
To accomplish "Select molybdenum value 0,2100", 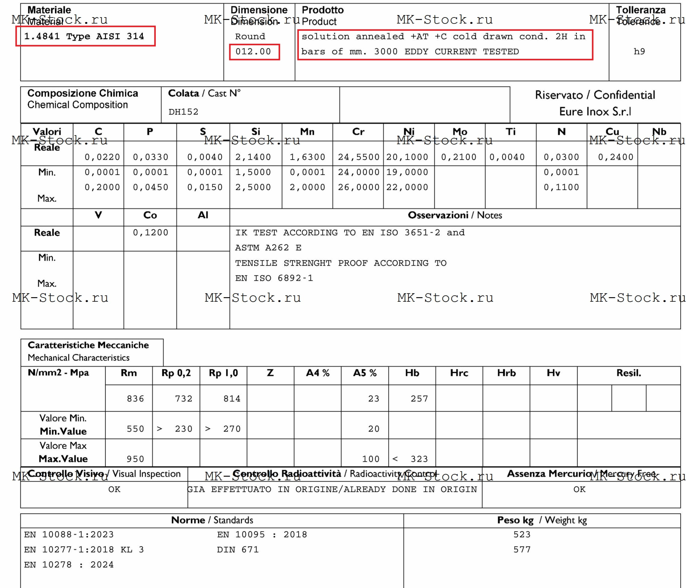I will click(459, 157).
